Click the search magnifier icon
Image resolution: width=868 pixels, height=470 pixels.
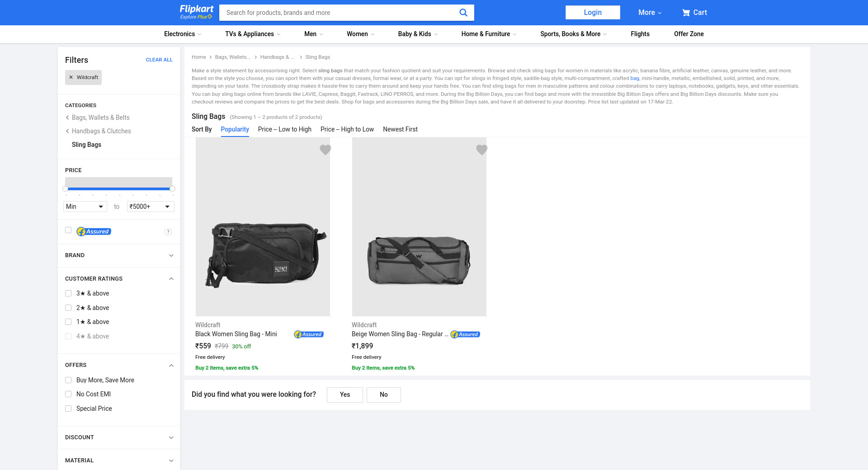(x=463, y=13)
